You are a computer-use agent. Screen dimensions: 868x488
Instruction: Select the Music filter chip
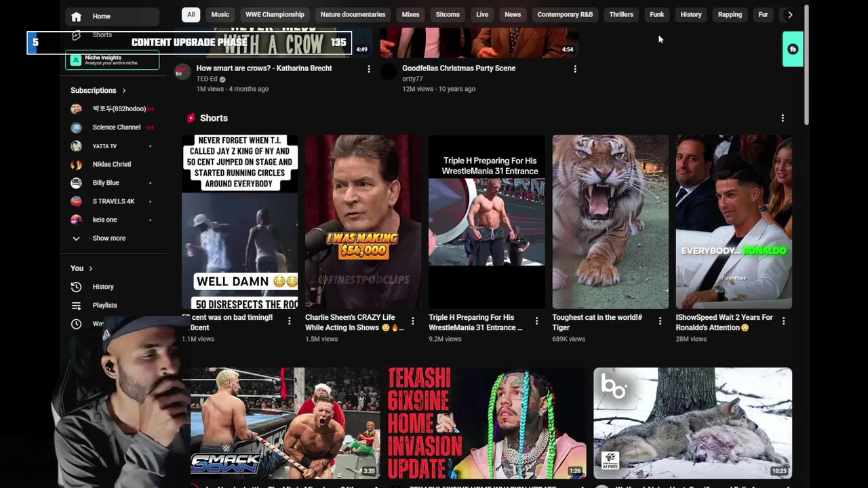[220, 14]
